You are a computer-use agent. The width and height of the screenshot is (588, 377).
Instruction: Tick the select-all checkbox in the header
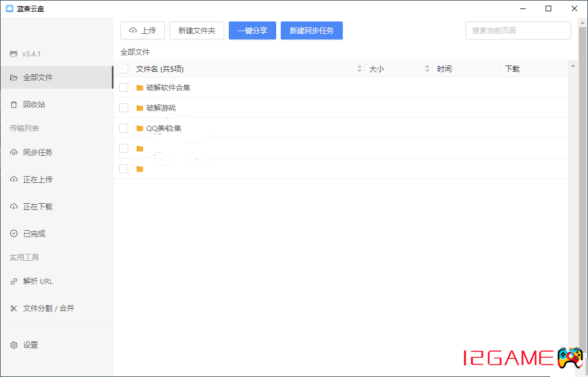[124, 69]
